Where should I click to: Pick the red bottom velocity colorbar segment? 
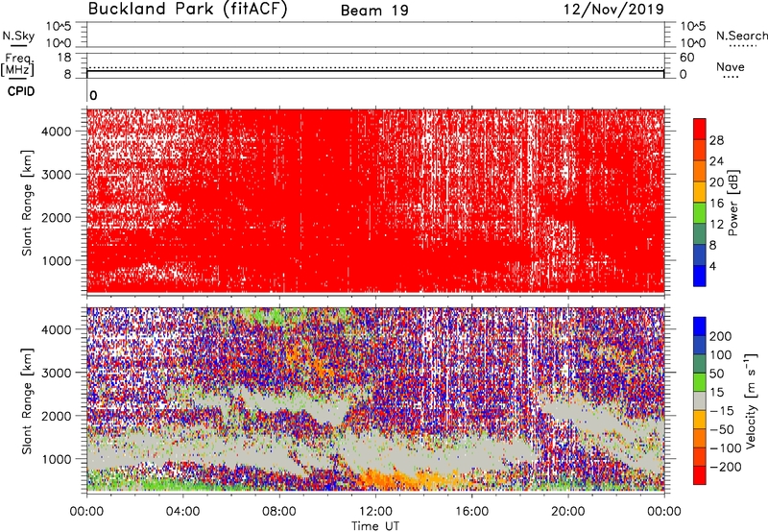(700, 475)
